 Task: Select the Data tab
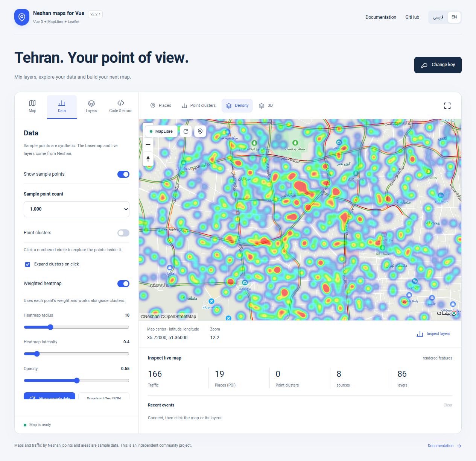(62, 106)
